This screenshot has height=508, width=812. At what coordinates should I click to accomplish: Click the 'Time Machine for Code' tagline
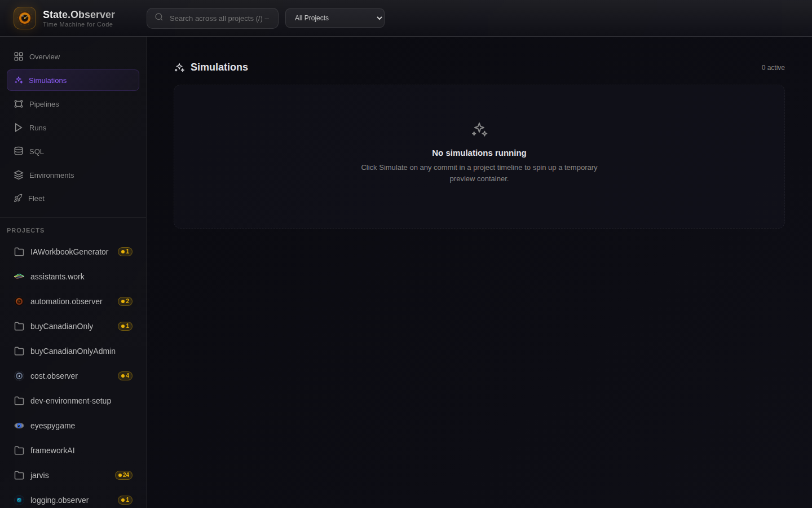tap(78, 24)
